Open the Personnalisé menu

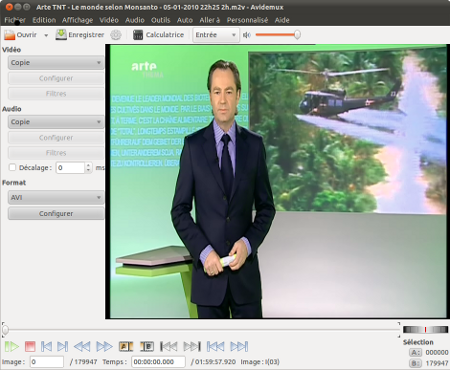click(247, 20)
